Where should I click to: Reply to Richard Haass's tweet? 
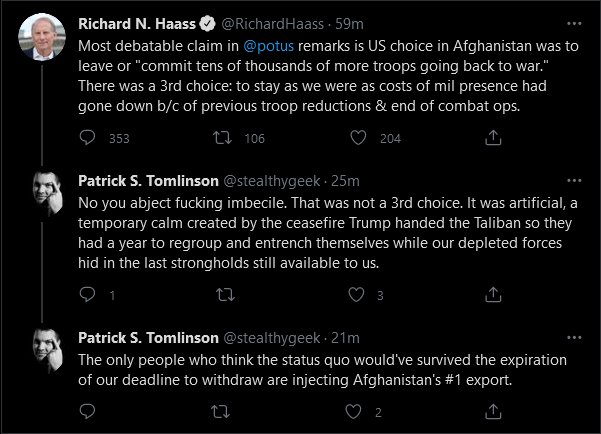[x=87, y=138]
